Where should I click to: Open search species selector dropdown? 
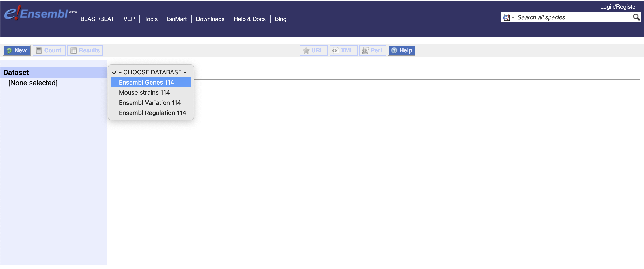click(508, 17)
